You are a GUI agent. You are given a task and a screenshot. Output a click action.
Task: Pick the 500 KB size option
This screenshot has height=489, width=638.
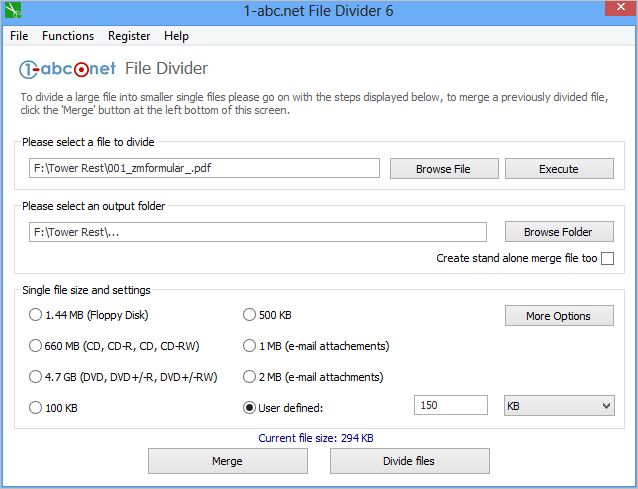point(250,315)
